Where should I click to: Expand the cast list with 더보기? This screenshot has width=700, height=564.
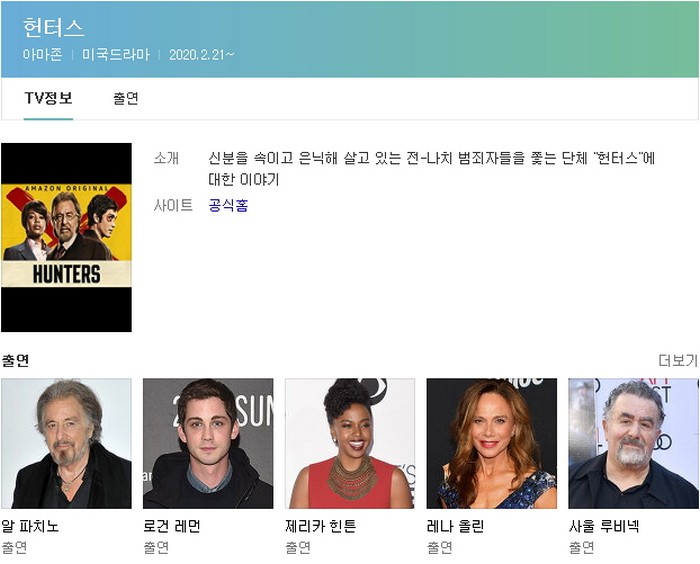(677, 360)
